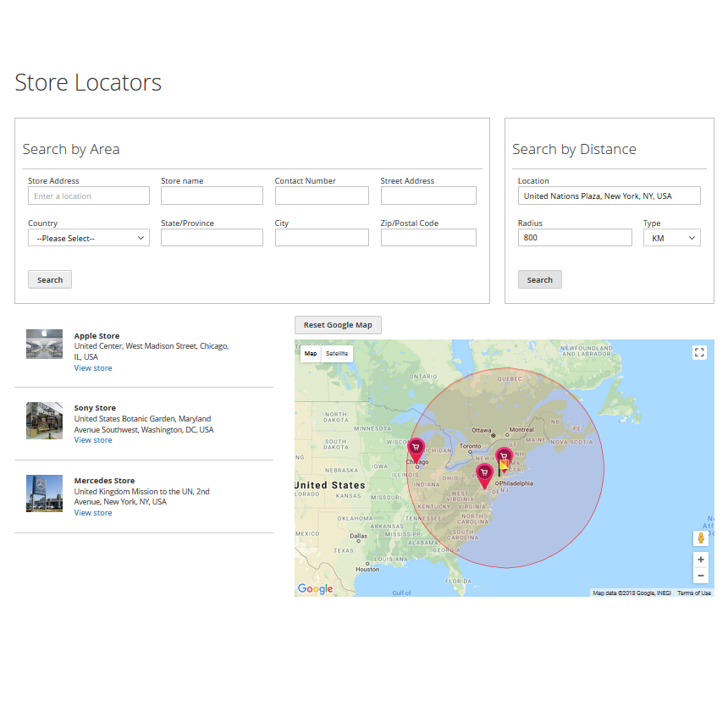Screen dimensions: 728x728
Task: Click the Mercedes Store thumbnail image
Action: pyautogui.click(x=44, y=493)
